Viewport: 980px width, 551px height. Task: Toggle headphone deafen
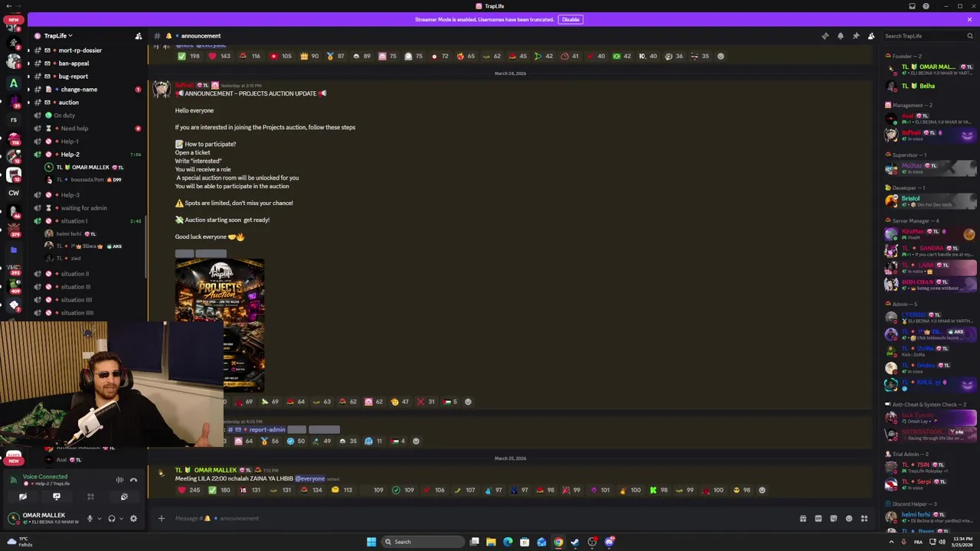click(x=111, y=518)
